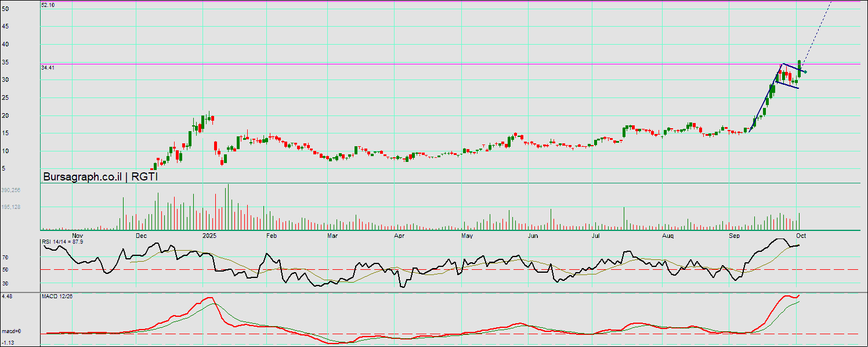
Task: Click the Sep month marker on time axis
Action: 735,236
